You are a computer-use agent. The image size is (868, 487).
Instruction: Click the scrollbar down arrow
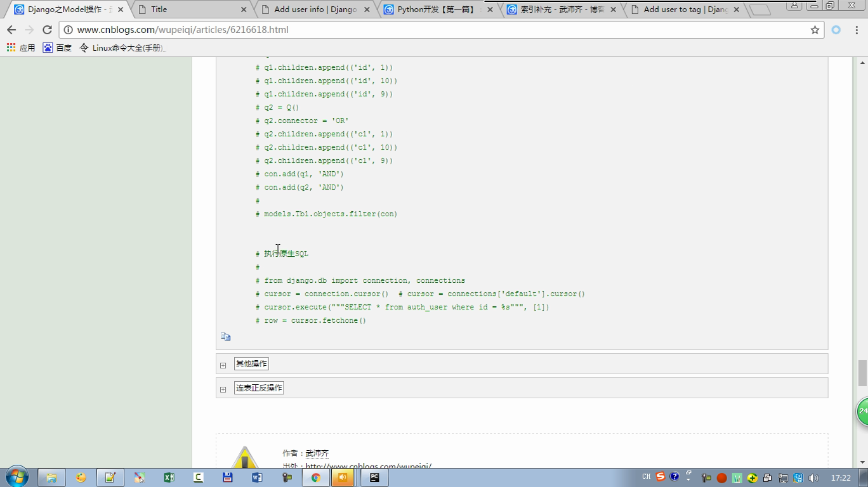point(862,462)
